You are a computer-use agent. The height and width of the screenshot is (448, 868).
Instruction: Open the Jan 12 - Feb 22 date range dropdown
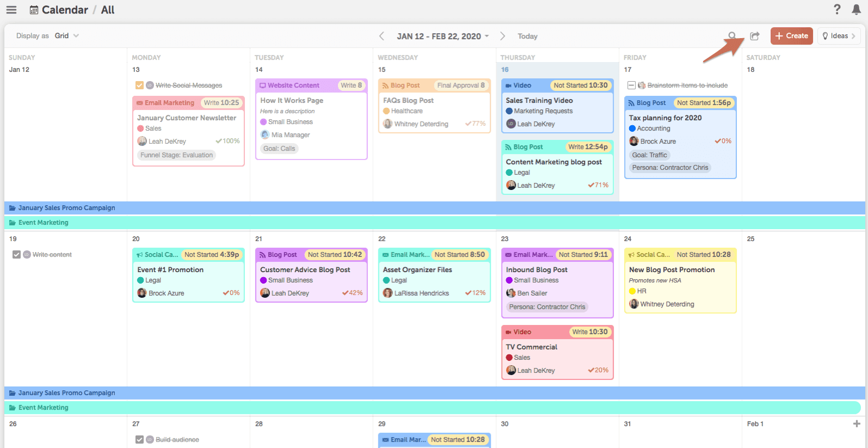click(x=443, y=36)
